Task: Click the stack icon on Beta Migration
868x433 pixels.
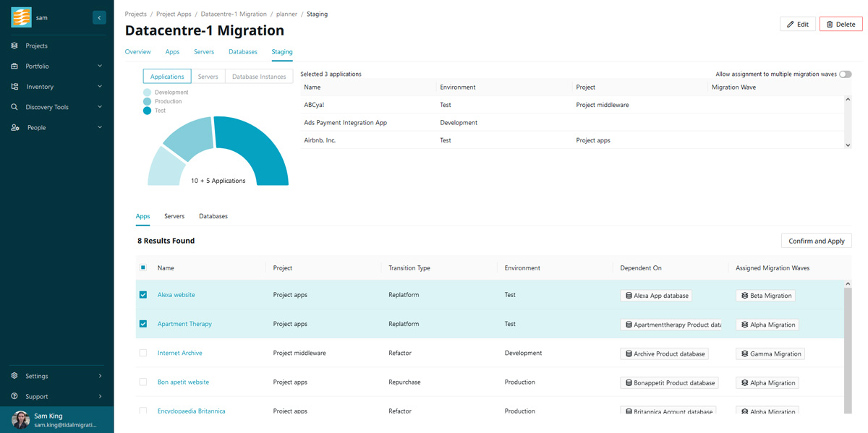Action: coord(744,296)
